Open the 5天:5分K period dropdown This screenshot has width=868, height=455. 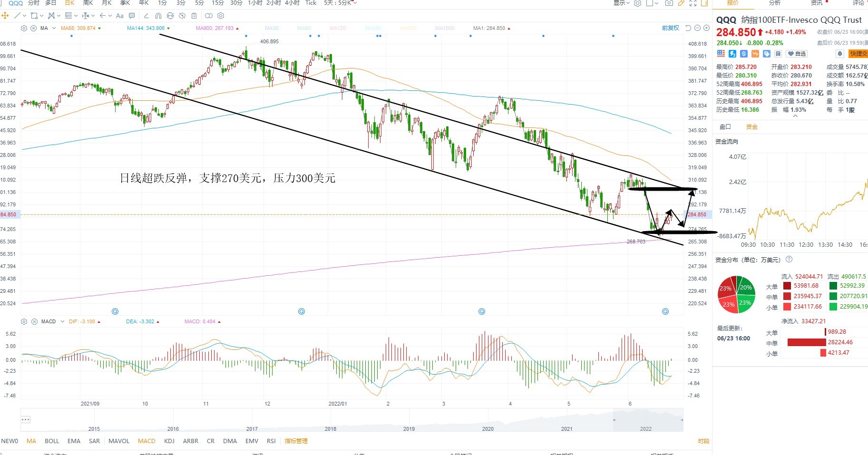point(340,3)
